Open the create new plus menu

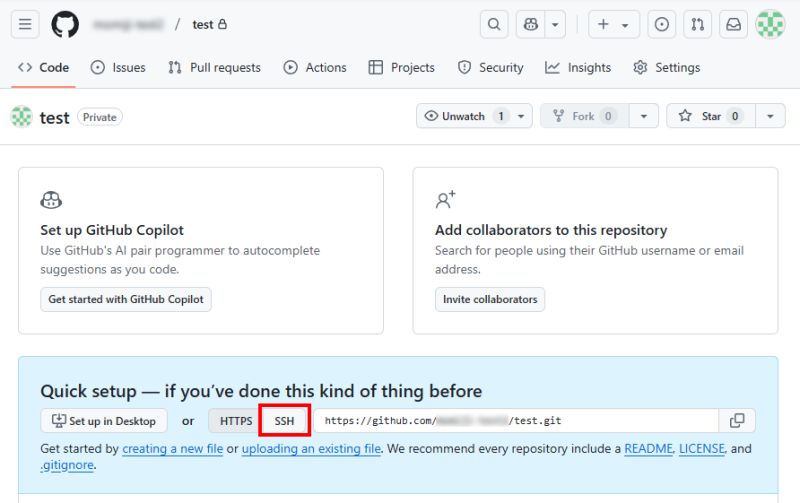614,24
